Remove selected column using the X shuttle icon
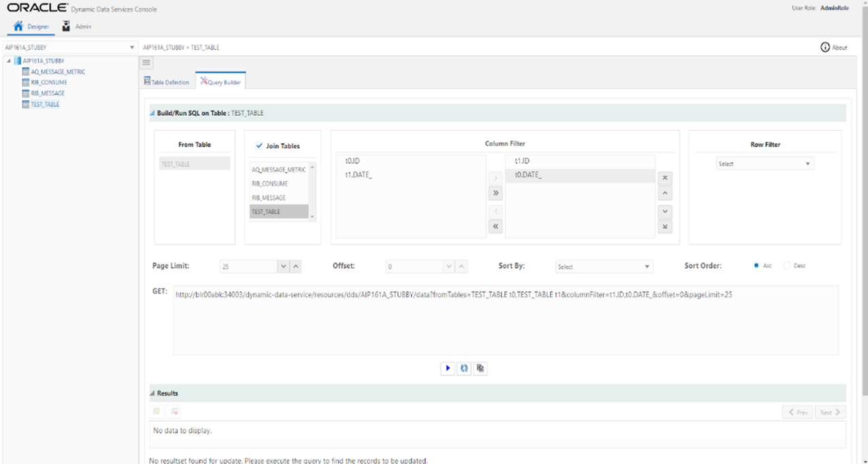 click(x=664, y=177)
